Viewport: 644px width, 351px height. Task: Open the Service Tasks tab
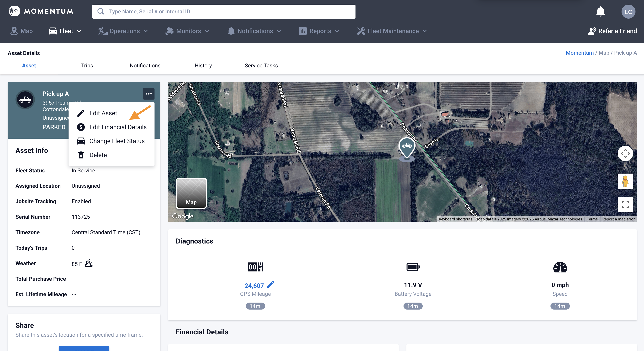[x=261, y=65]
